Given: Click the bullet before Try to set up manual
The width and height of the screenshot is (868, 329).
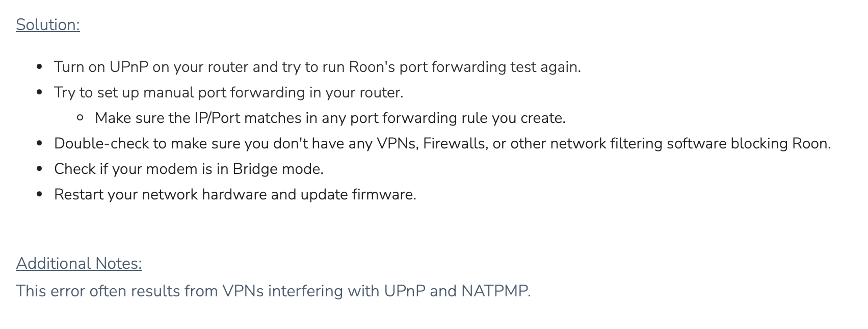Looking at the screenshot, I should point(39,92).
